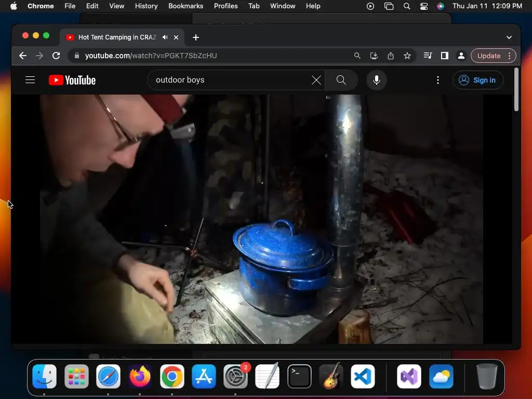This screenshot has height=399, width=532.
Task: Open Visual Studio Code from the Dock
Action: click(363, 376)
